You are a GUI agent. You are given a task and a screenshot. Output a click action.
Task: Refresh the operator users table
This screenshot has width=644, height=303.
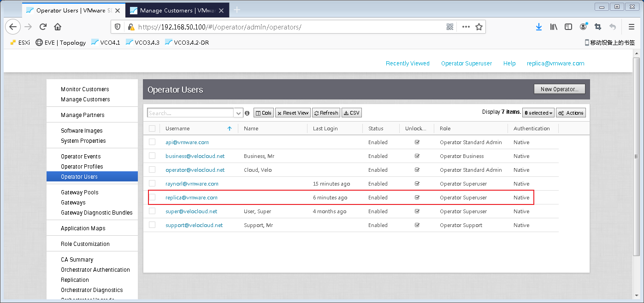[x=326, y=113]
